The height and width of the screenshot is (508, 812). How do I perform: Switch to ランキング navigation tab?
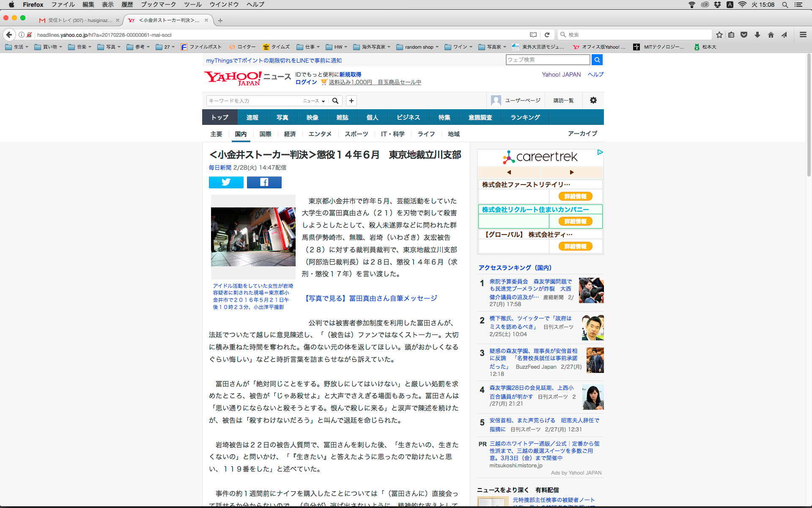525,117
